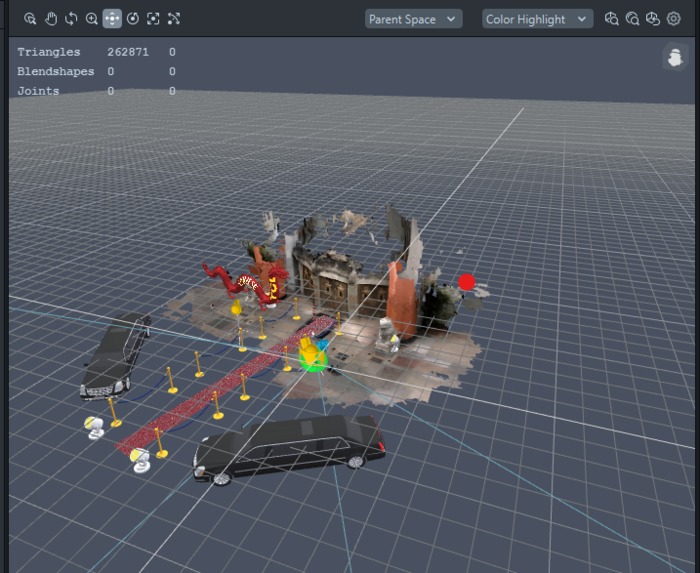Image resolution: width=700 pixels, height=573 pixels.
Task: Click the Triangles statistics label
Action: 49,52
